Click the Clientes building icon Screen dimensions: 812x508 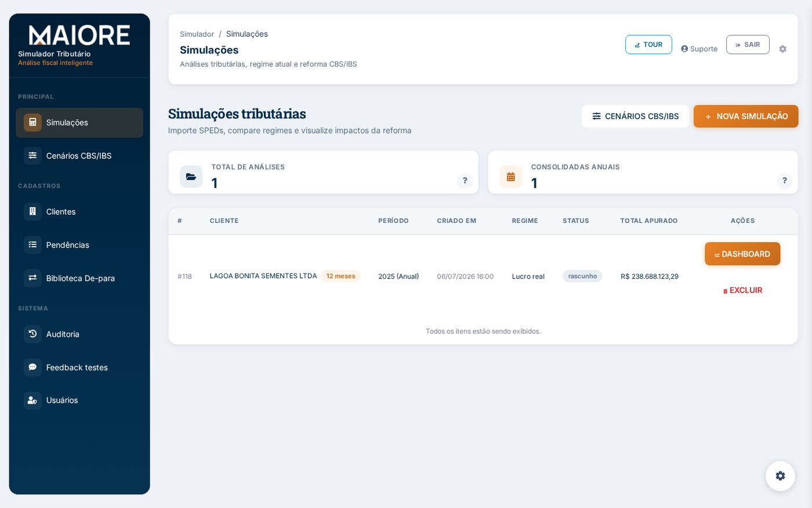[32, 211]
